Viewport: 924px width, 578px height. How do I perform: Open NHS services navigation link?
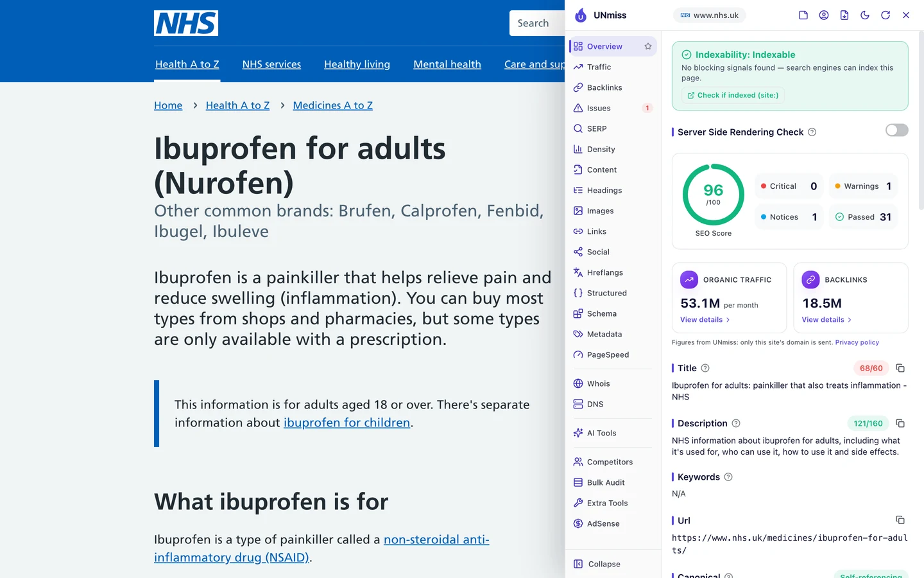point(271,64)
